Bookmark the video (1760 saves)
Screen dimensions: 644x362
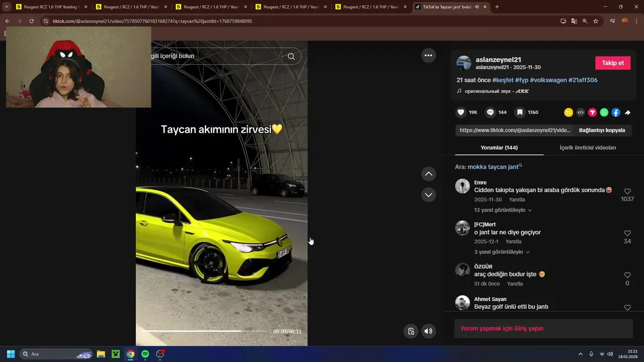(520, 113)
